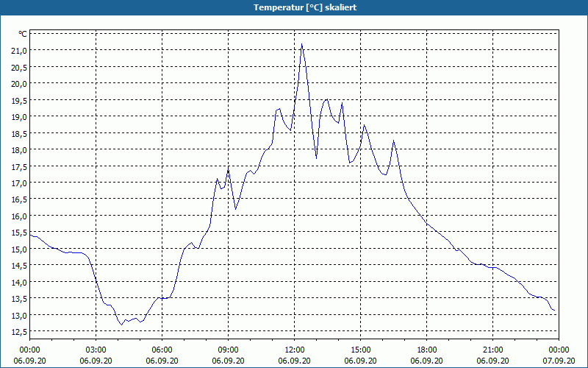
Task: Click the 13,5 y-axis label
Action: 20,299
